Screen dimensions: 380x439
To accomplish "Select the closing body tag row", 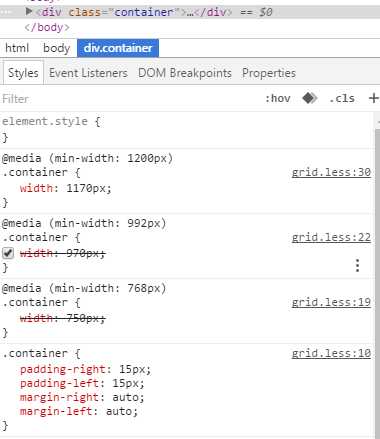I will point(47,27).
